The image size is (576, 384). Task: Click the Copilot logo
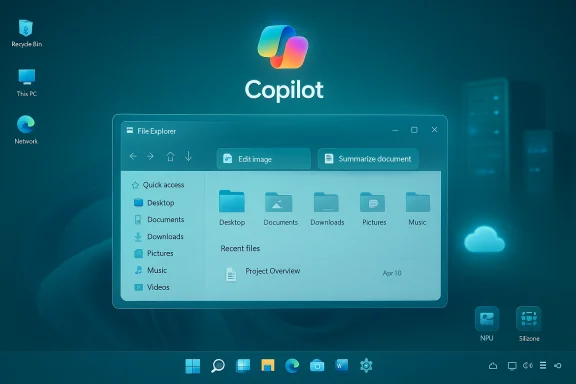[x=283, y=47]
